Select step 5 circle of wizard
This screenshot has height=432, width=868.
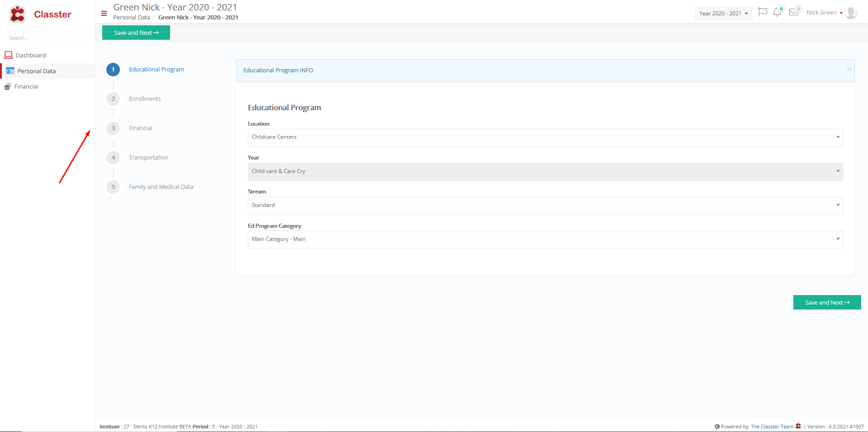coord(113,187)
